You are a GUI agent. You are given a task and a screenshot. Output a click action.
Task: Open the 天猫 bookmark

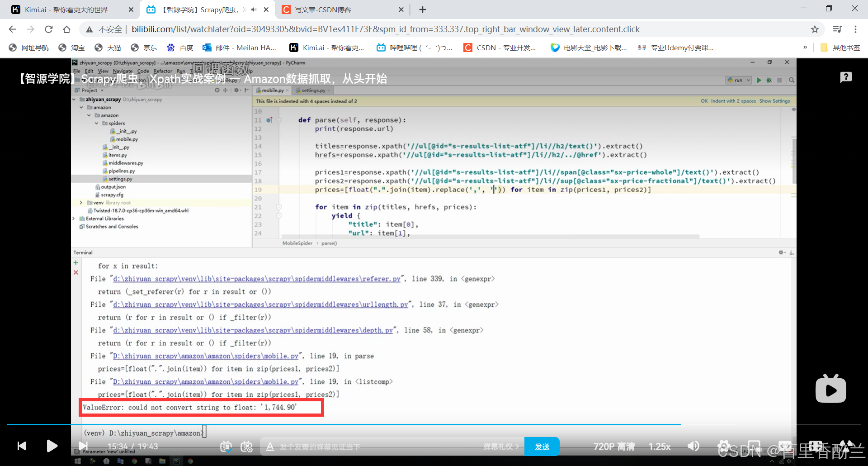108,48
